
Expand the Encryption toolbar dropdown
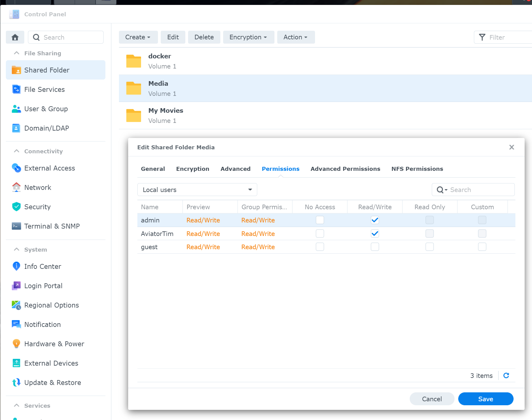click(x=248, y=37)
